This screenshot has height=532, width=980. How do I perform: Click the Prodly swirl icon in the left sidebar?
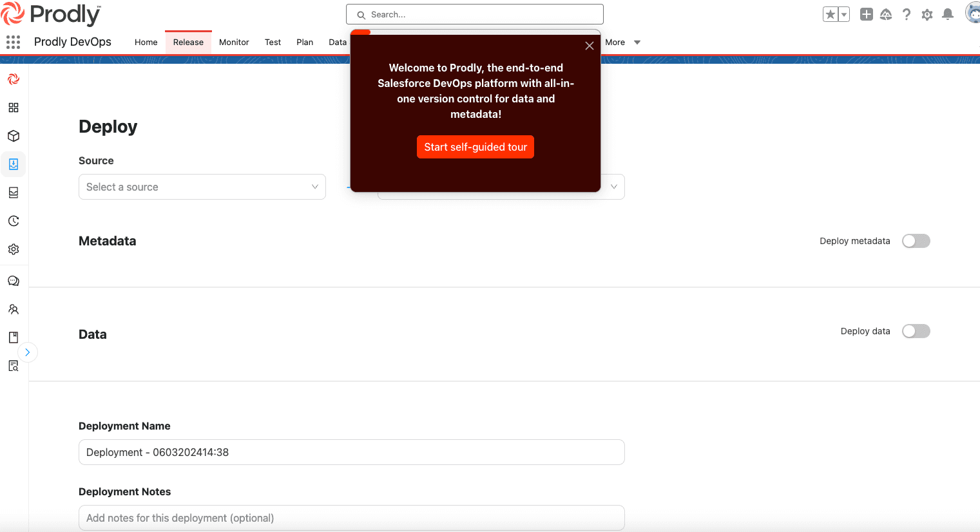click(x=14, y=79)
